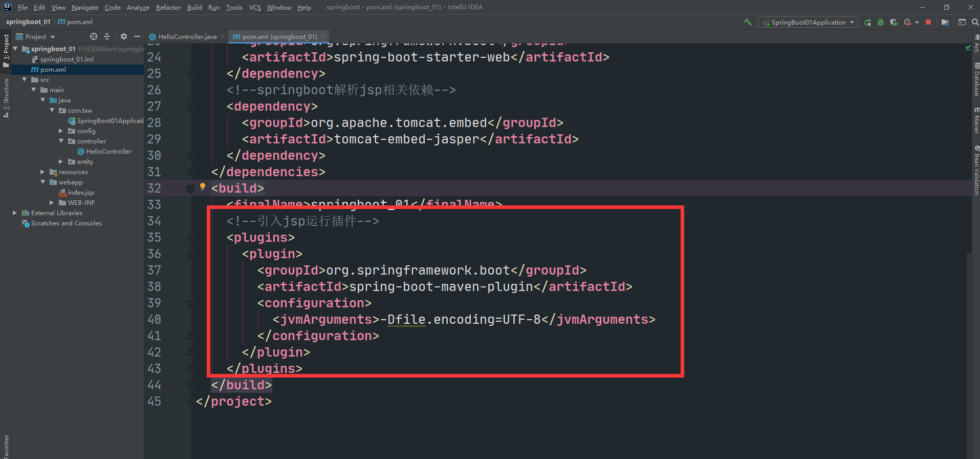Collapse the springboot_01 project root

(15, 49)
